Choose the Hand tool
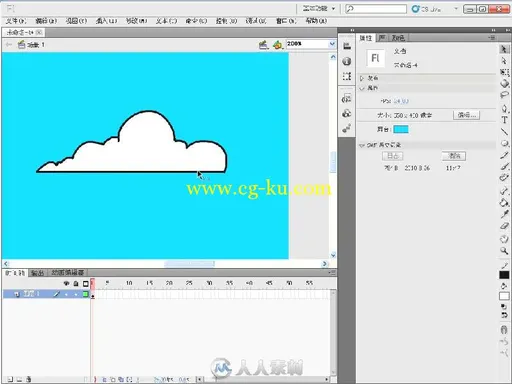The height and width of the screenshot is (384, 512). [504, 239]
